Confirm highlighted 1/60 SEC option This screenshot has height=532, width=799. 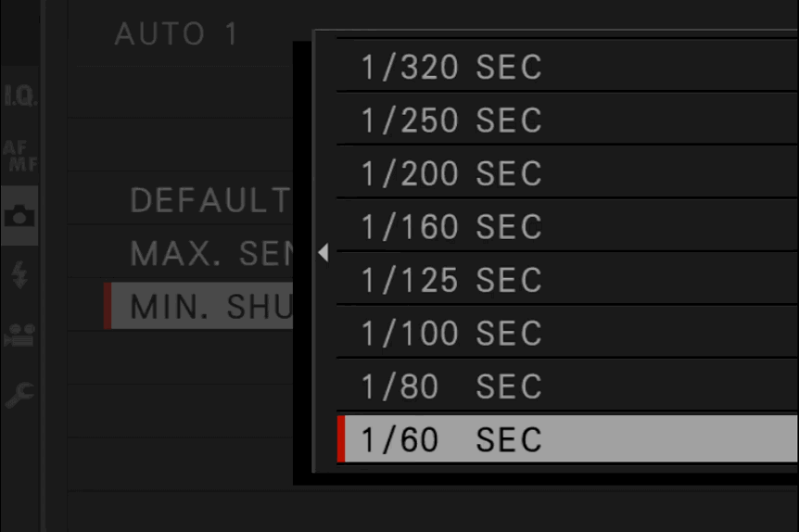(x=567, y=439)
